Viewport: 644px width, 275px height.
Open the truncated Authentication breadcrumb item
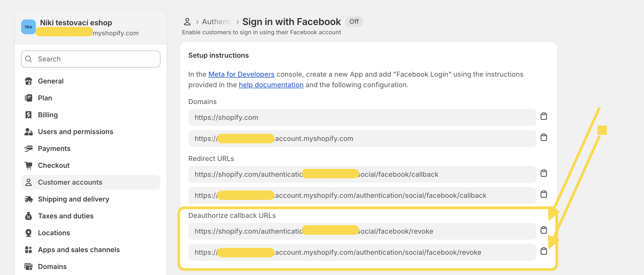pos(217,22)
